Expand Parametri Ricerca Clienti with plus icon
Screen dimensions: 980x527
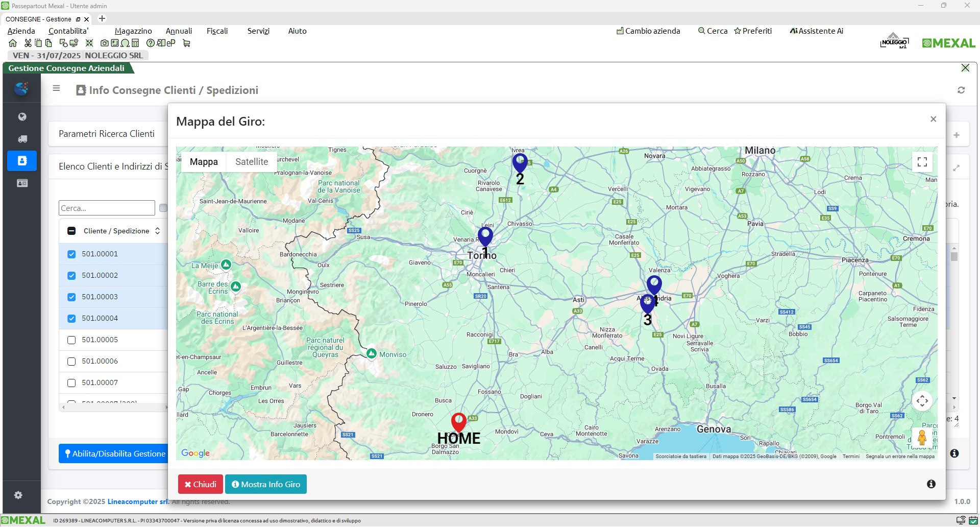[956, 135]
